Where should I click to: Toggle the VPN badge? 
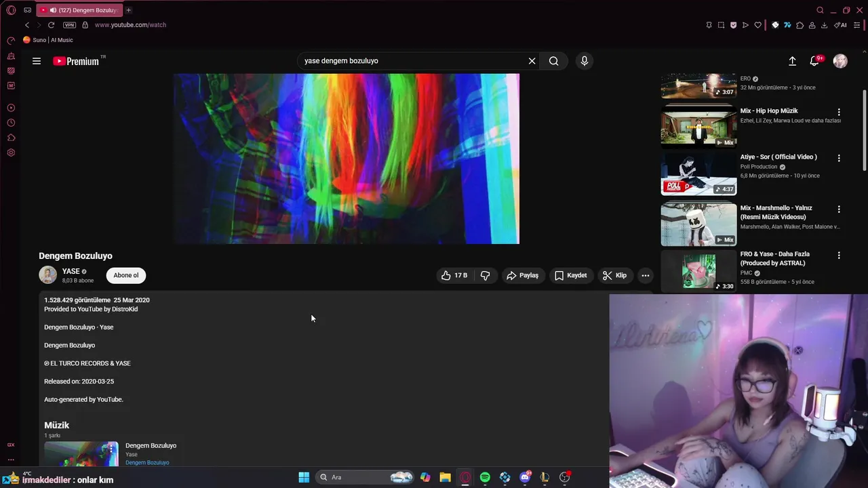click(69, 25)
